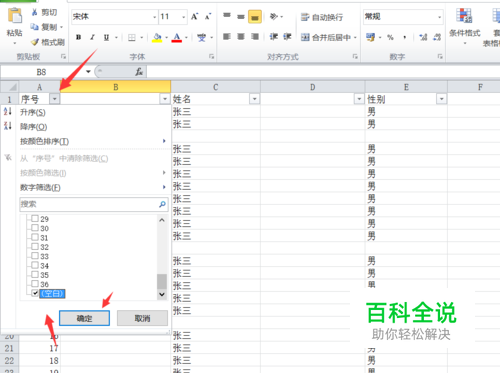The height and width of the screenshot is (373, 500).
Task: Click the 确定 OK button
Action: 84,318
